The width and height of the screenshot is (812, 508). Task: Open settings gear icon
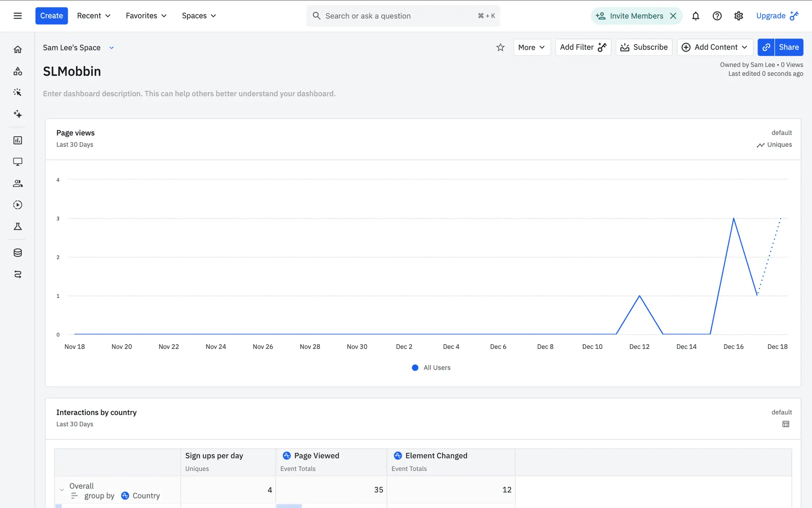[738, 16]
